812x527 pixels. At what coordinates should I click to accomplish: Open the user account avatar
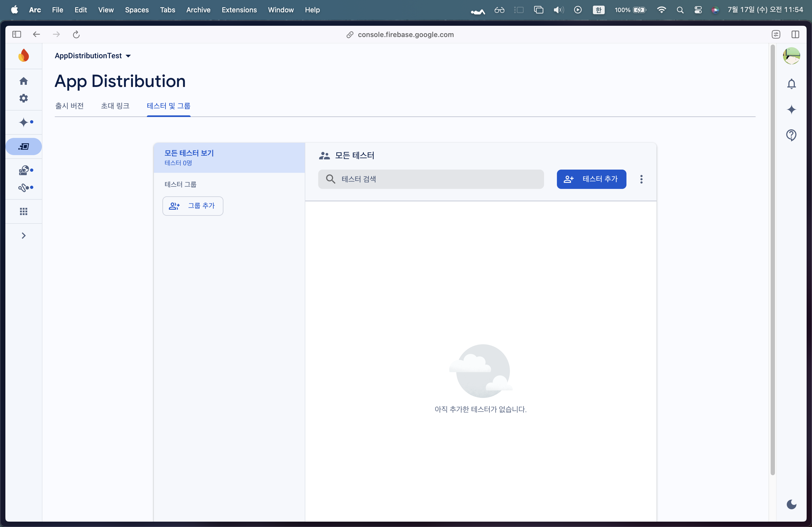791,56
